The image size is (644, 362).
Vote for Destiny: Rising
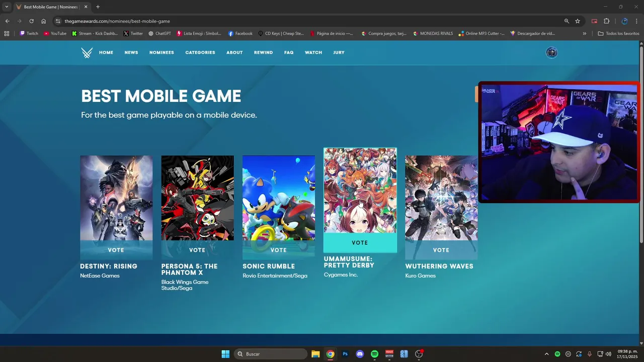(x=116, y=250)
